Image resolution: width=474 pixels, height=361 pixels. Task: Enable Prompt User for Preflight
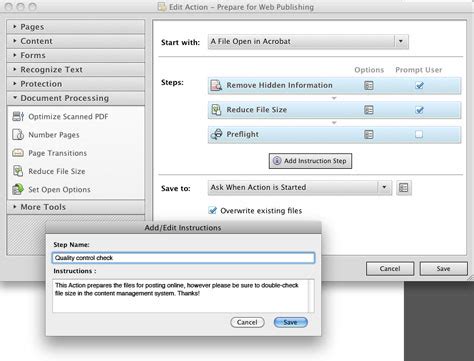(419, 134)
